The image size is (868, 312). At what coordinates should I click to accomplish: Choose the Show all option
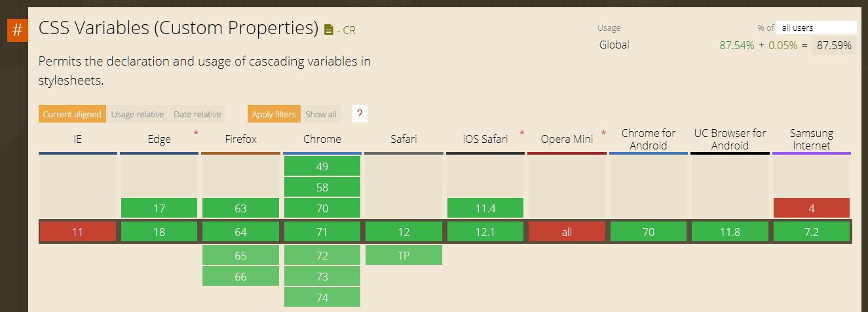[321, 114]
